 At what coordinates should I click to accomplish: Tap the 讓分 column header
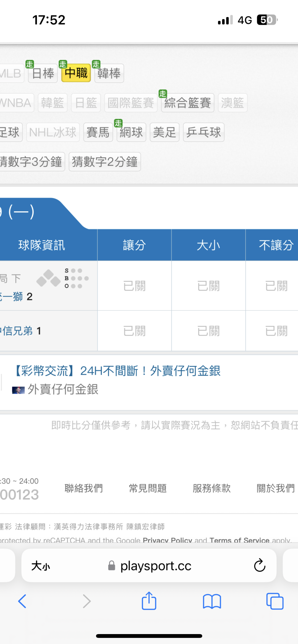click(x=134, y=245)
